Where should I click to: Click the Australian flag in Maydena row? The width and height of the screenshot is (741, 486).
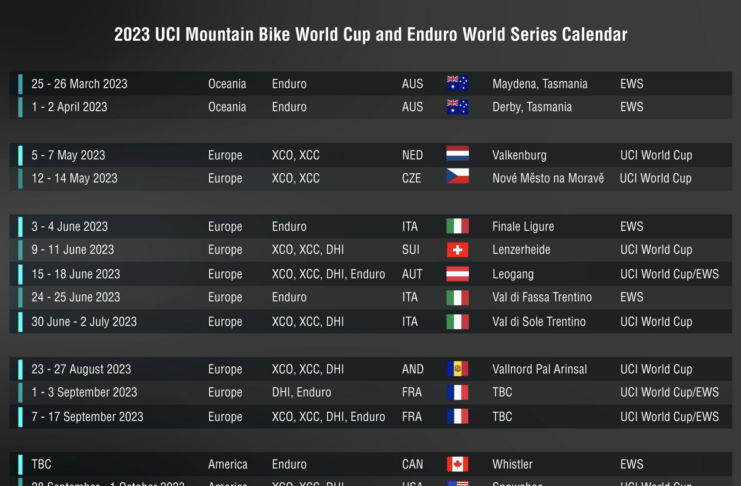pyautogui.click(x=457, y=84)
